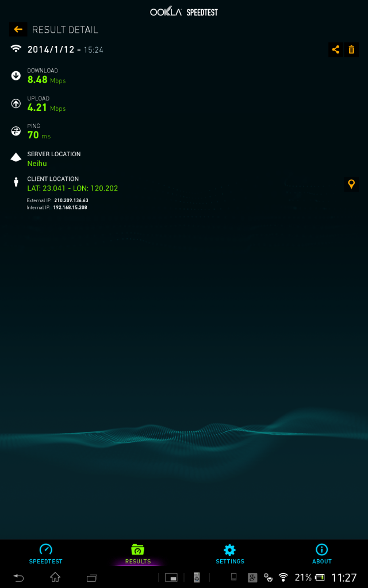Click the server location pyramid icon
368x588 pixels.
(16, 157)
